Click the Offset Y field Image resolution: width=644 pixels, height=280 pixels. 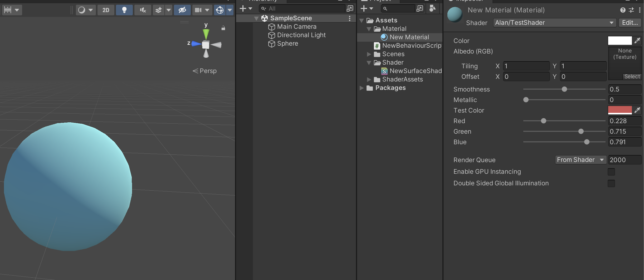pos(583,76)
